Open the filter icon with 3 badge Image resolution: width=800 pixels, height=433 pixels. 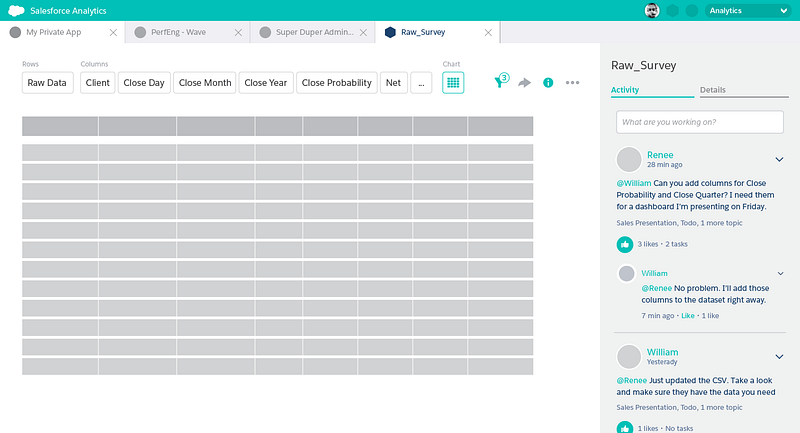pyautogui.click(x=501, y=81)
